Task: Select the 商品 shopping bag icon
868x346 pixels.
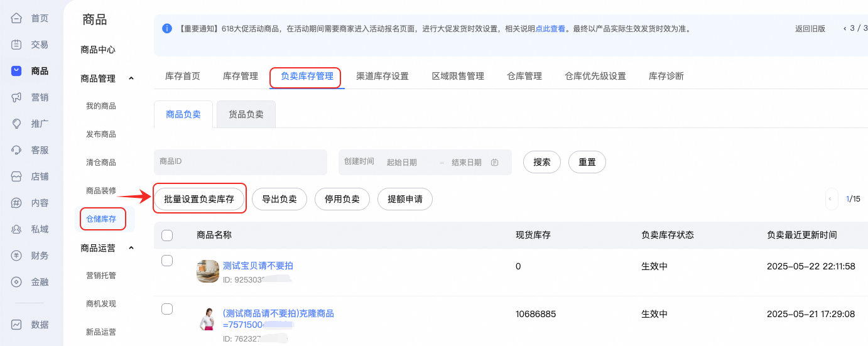Action: point(16,71)
